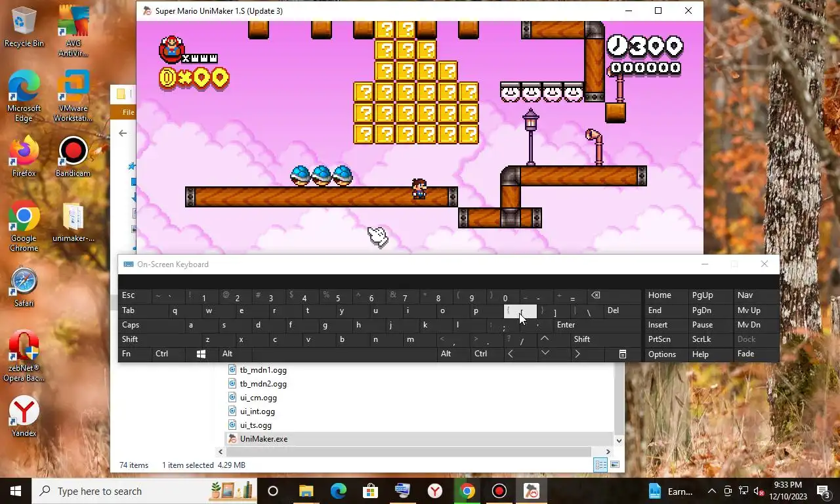The image size is (840, 504).
Task: Switch File Explorer to large icons view
Action: [615, 465]
